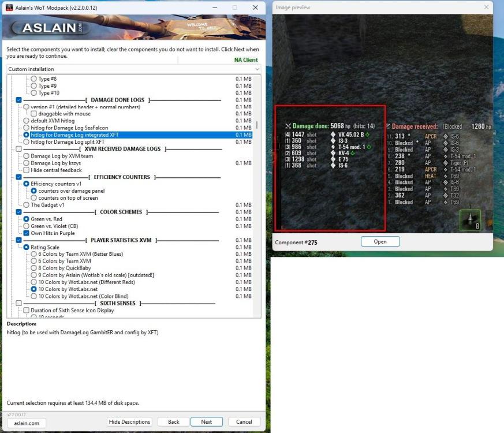Click the disk space requirement text
The height and width of the screenshot is (433, 504).
pyautogui.click(x=73, y=403)
